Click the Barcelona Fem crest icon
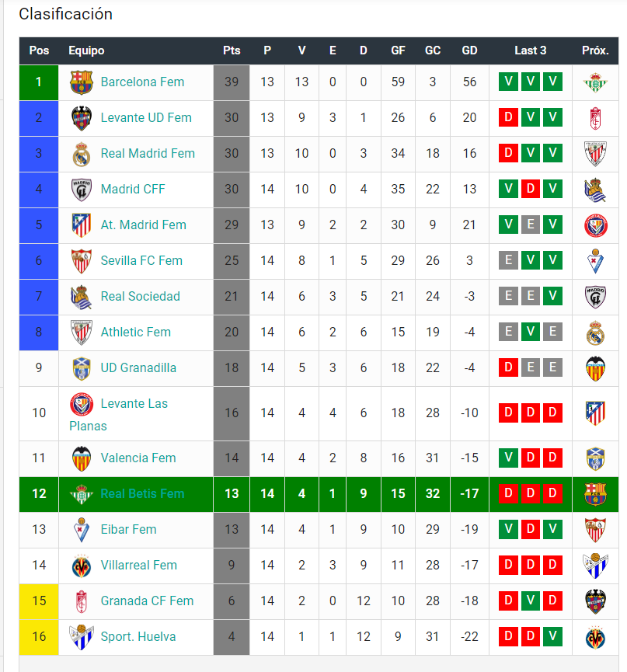Viewport: 627px width, 672px height. (82, 82)
